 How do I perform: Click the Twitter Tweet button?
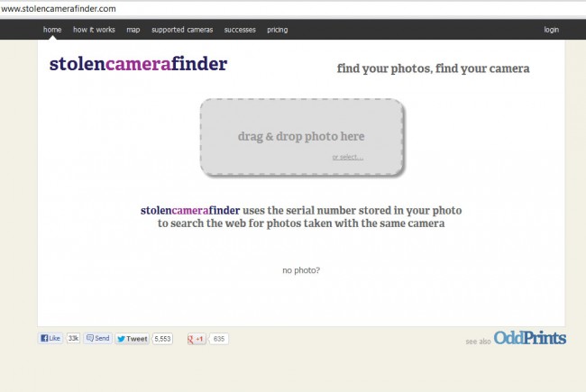coord(132,339)
